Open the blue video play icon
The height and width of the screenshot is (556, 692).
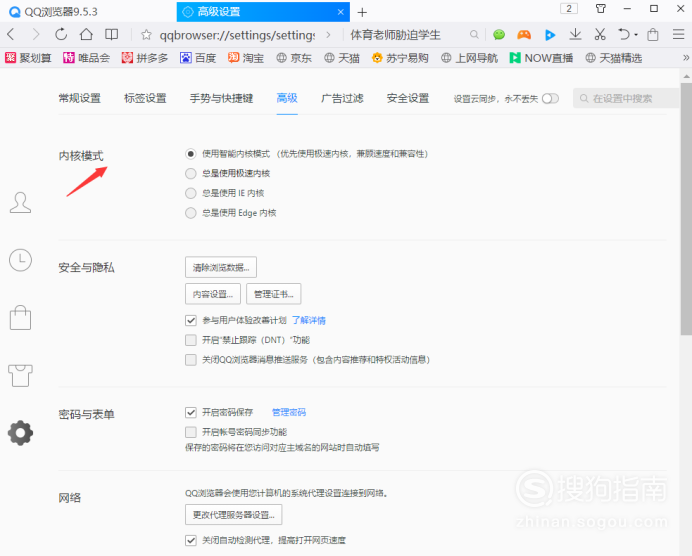pyautogui.click(x=549, y=34)
